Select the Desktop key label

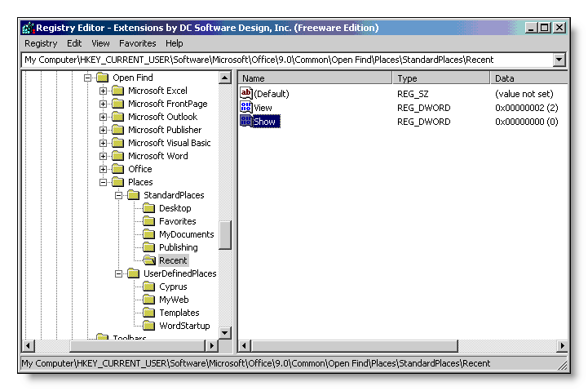pyautogui.click(x=175, y=209)
